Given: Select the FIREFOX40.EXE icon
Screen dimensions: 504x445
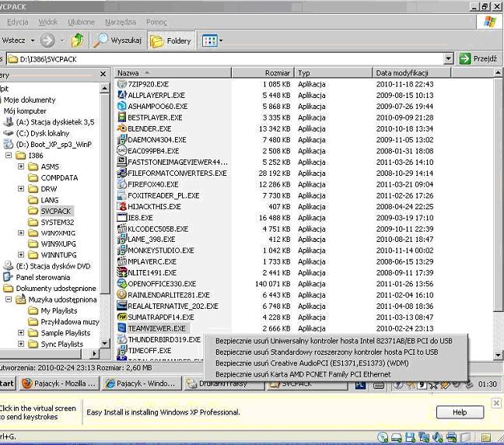Looking at the screenshot, I should point(122,184).
